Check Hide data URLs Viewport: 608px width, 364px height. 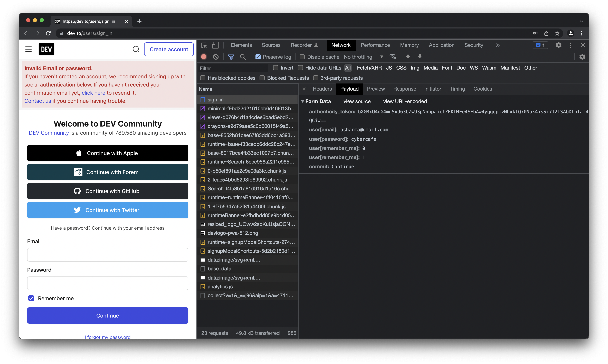300,68
